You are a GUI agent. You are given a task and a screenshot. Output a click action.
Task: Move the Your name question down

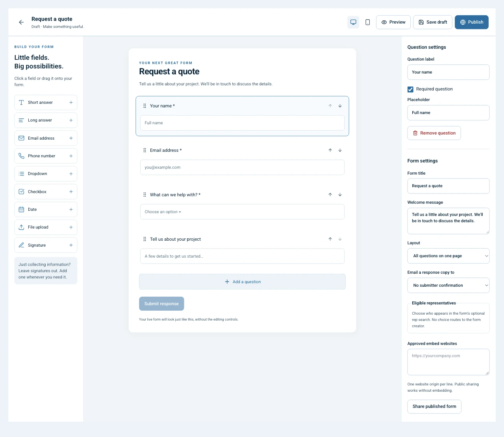point(340,106)
